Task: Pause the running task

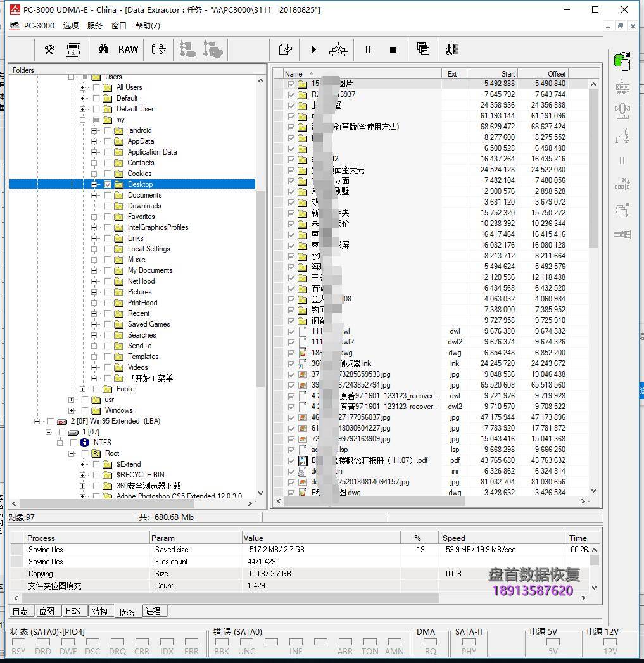Action: point(368,49)
